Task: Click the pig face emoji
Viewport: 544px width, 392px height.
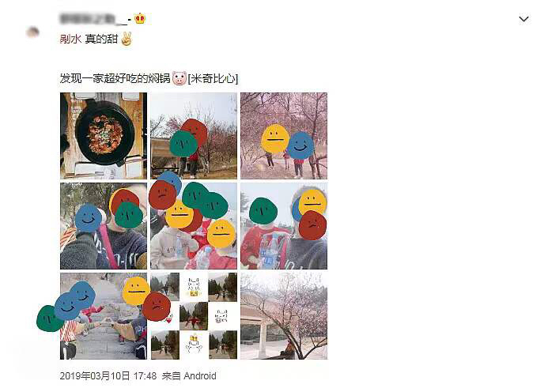Action: click(x=179, y=78)
